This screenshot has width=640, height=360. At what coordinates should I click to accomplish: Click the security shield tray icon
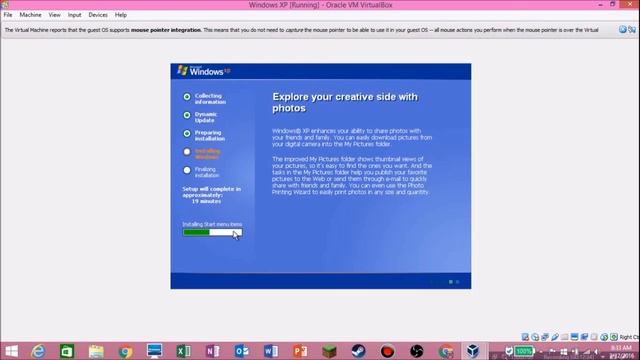pyautogui.click(x=509, y=351)
